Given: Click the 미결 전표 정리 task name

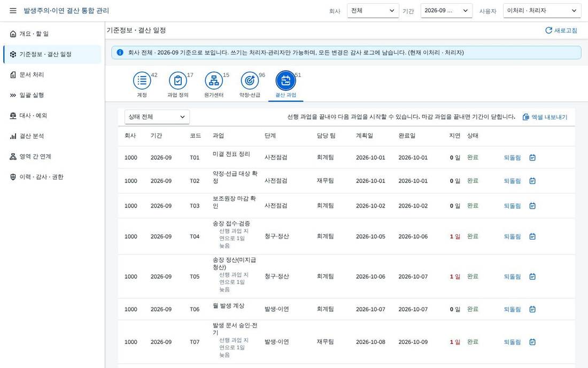Looking at the screenshot, I should click(x=231, y=154).
